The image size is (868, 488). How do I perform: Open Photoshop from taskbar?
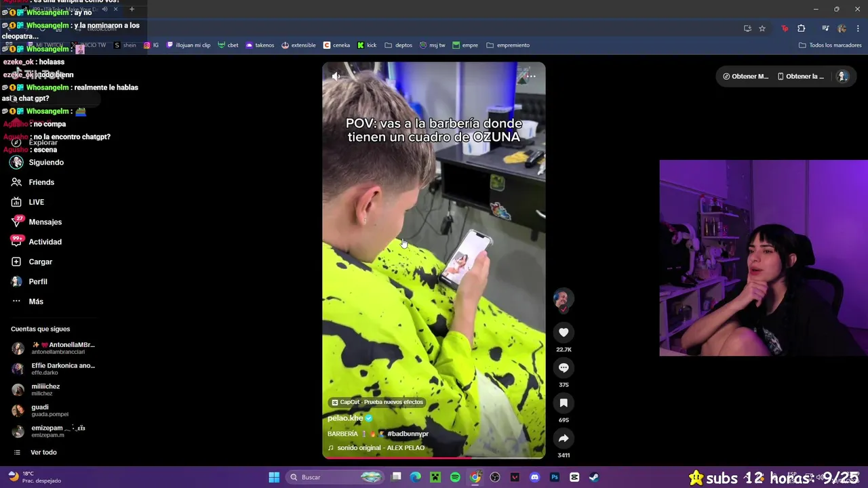tap(555, 477)
